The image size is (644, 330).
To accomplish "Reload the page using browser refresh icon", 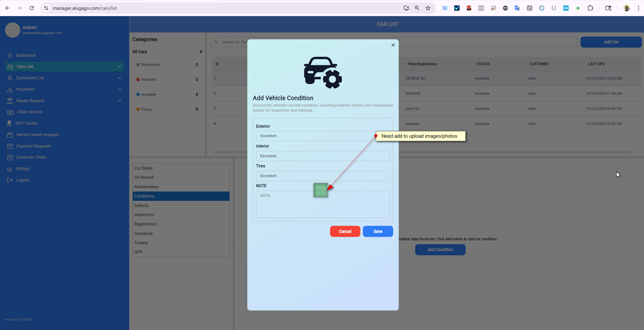I will click(32, 8).
